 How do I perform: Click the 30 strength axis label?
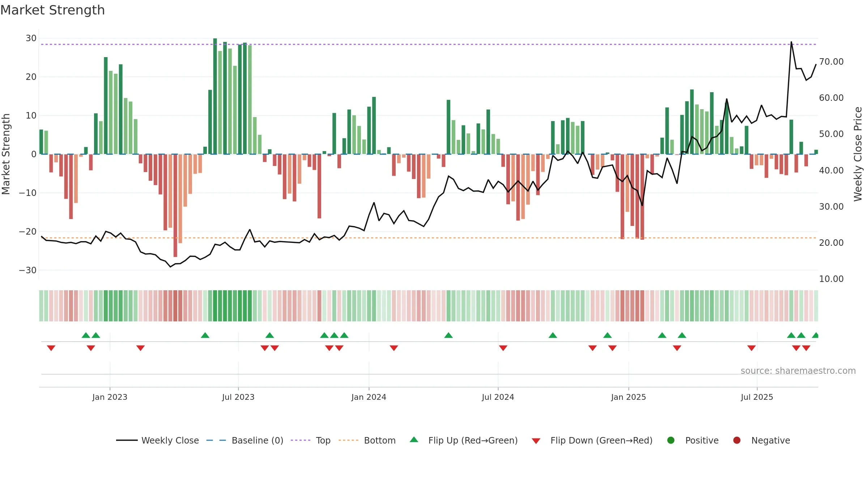31,38
